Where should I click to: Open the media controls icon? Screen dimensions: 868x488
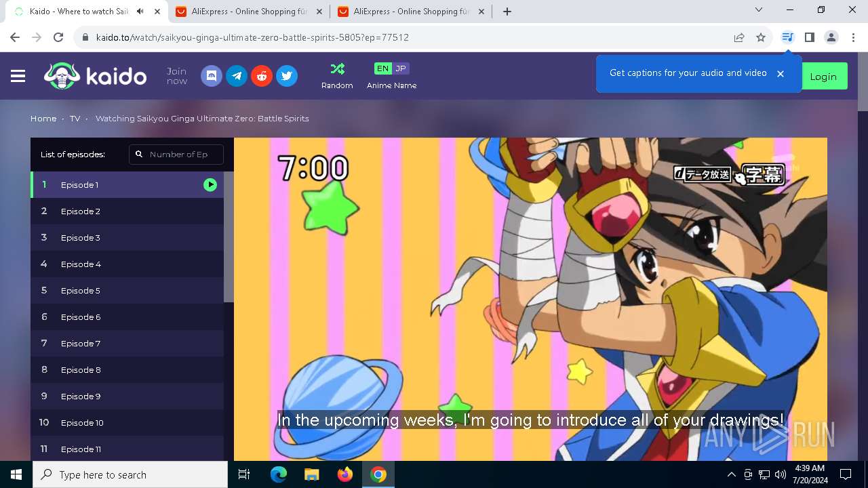point(787,37)
